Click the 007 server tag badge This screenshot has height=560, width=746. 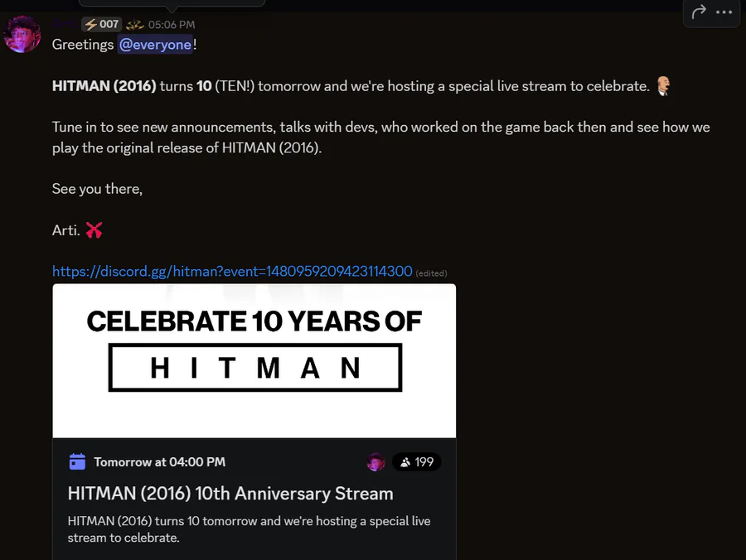tap(101, 25)
